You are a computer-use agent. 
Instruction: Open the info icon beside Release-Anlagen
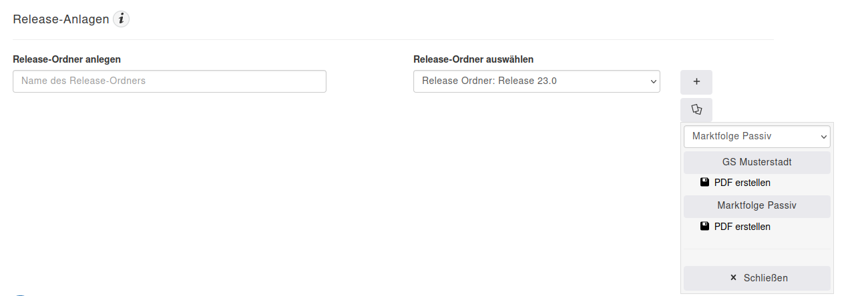click(121, 19)
